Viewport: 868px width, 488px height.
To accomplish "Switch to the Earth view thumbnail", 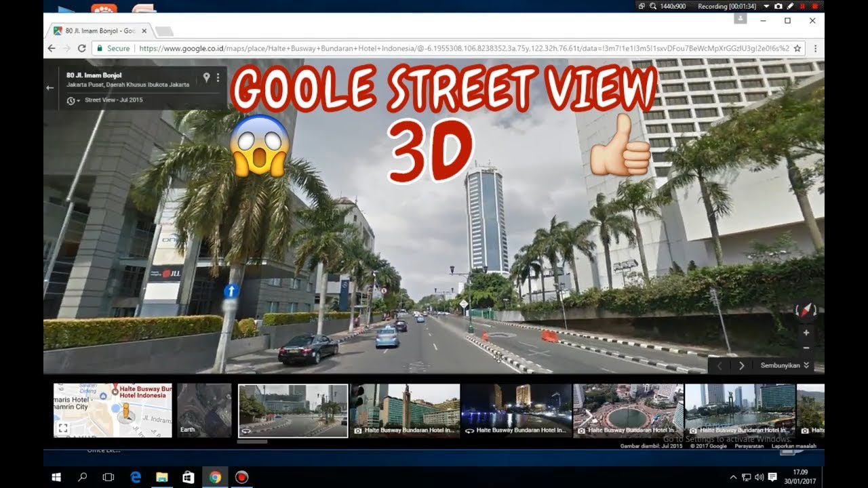I will 204,411.
